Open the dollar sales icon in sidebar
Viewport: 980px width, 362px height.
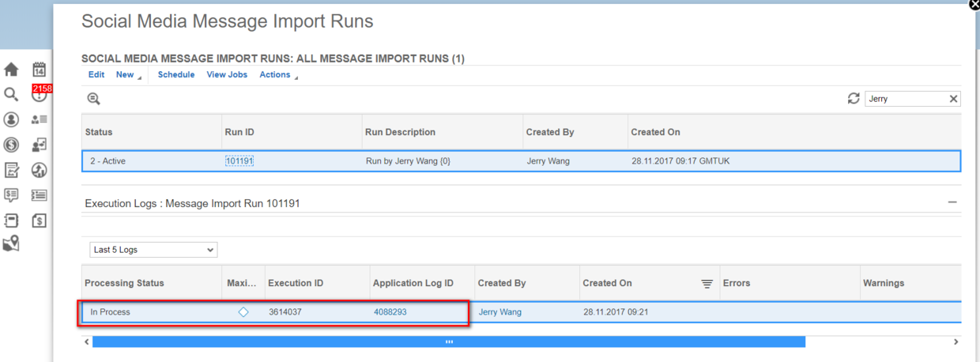pos(11,145)
